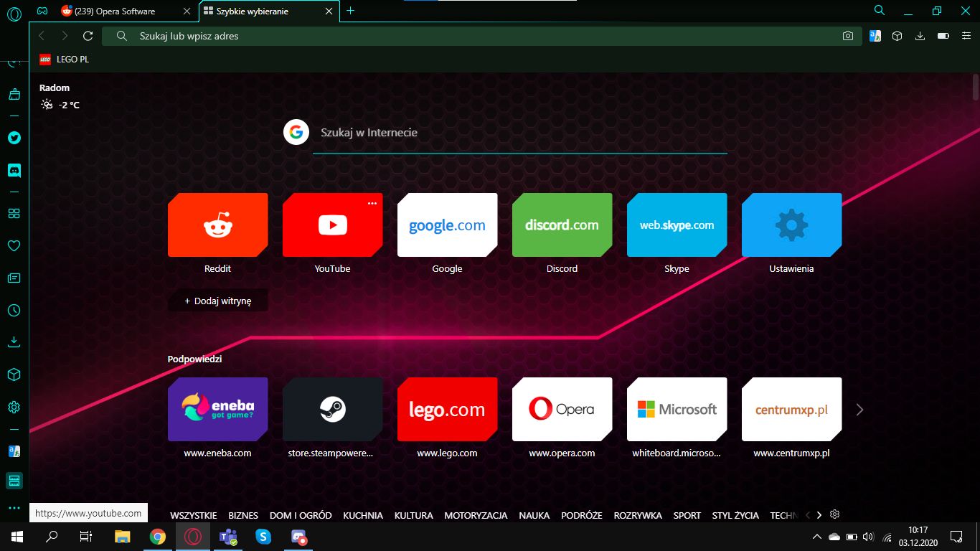Click the Szukaj w Internecie search field
980x551 pixels.
click(x=502, y=132)
